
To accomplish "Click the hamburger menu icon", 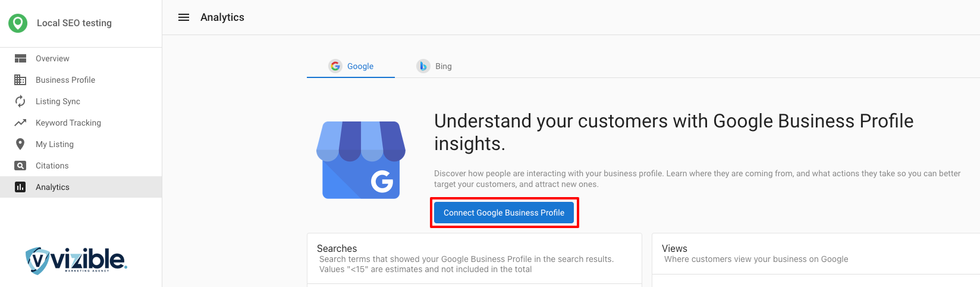I will pyautogui.click(x=184, y=18).
